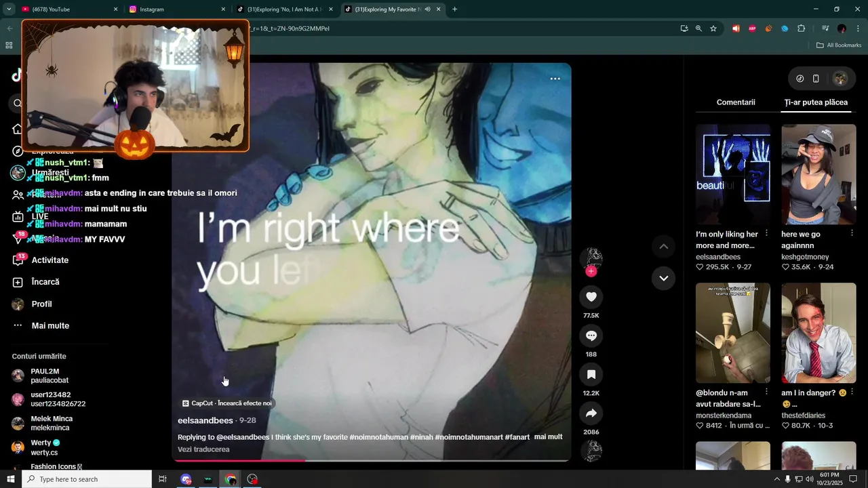Open options for @blondu video
This screenshot has width=868, height=488.
coord(766,392)
